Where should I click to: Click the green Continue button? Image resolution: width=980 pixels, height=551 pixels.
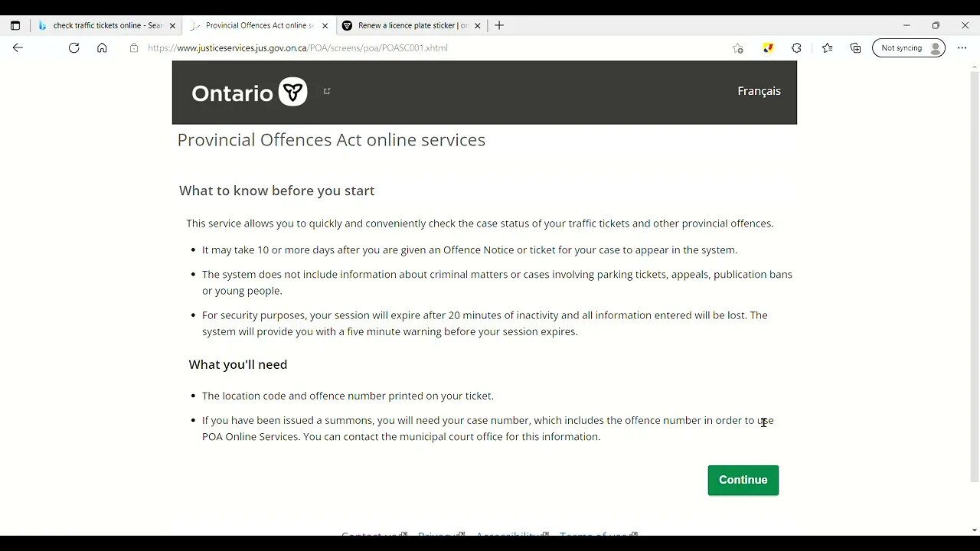tap(743, 480)
